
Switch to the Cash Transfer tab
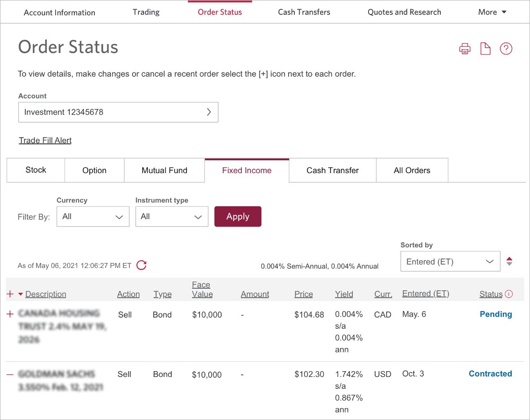coord(332,170)
